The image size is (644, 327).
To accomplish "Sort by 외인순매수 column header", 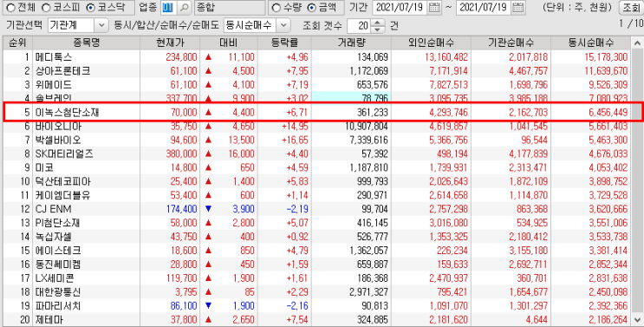I will click(x=431, y=43).
